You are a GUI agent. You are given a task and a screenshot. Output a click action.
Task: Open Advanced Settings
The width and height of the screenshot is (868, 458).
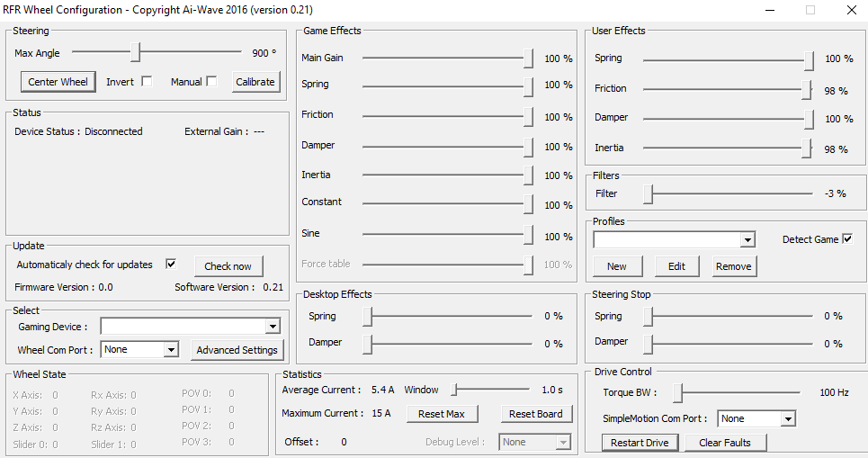[237, 350]
